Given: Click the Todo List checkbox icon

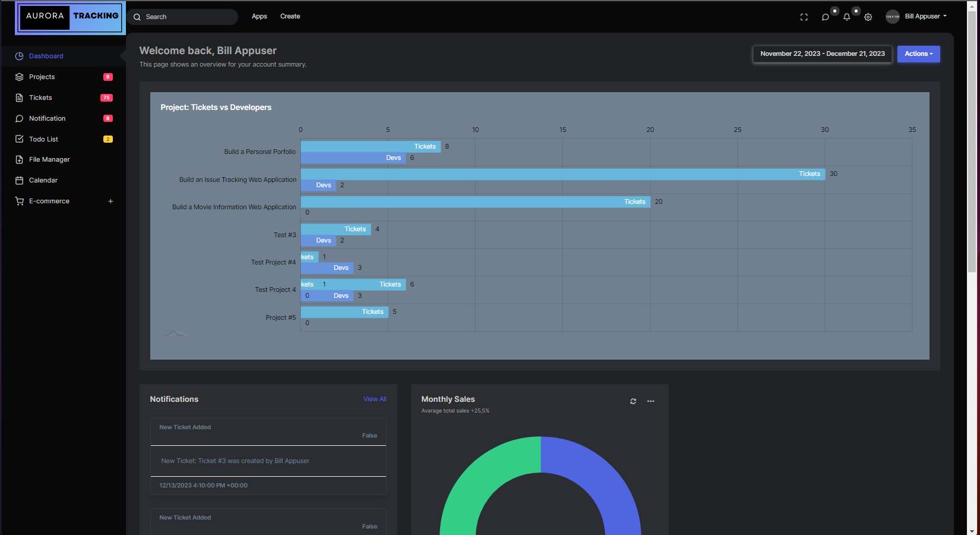Looking at the screenshot, I should [19, 139].
